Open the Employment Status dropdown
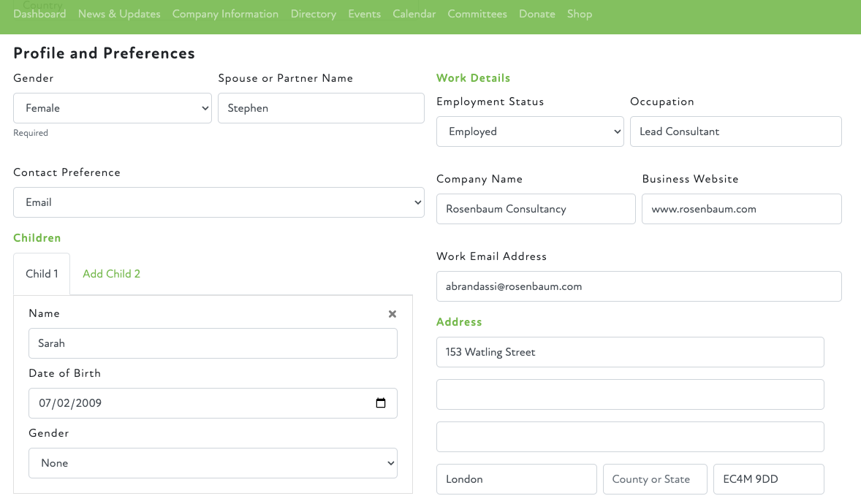 530,131
